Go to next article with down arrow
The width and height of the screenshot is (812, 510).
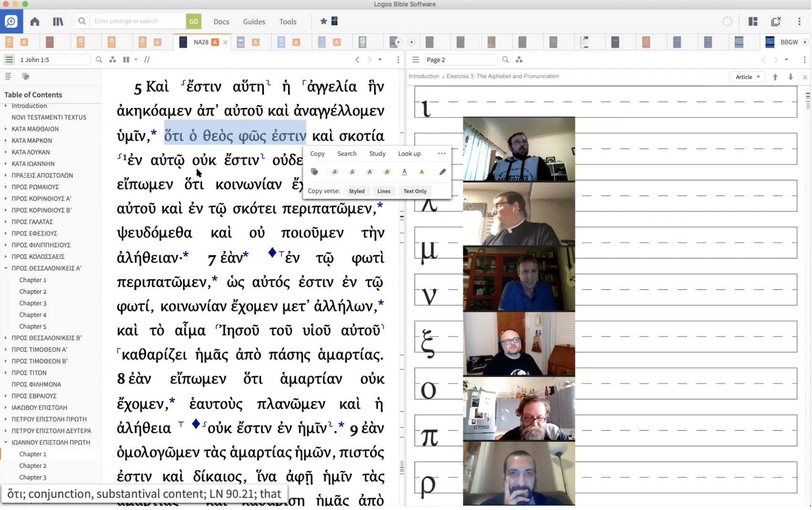(791, 77)
